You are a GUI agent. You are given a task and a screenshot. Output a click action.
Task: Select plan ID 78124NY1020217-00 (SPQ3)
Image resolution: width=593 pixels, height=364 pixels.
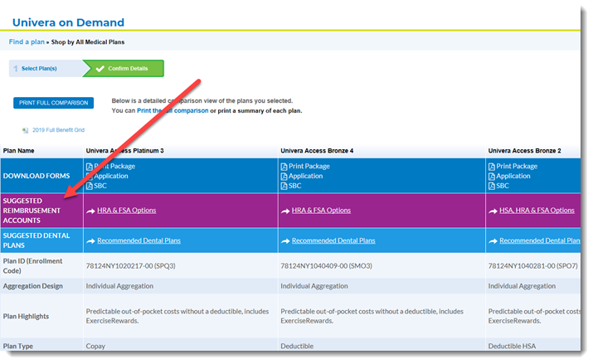point(130,266)
